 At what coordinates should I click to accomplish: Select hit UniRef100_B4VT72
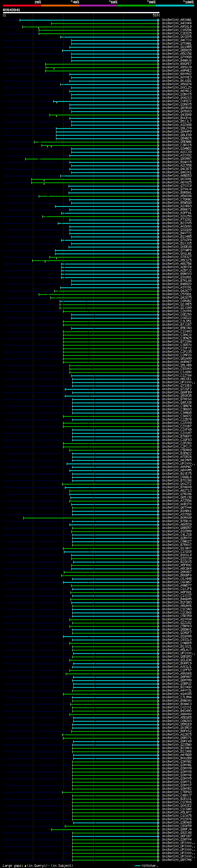176,233
